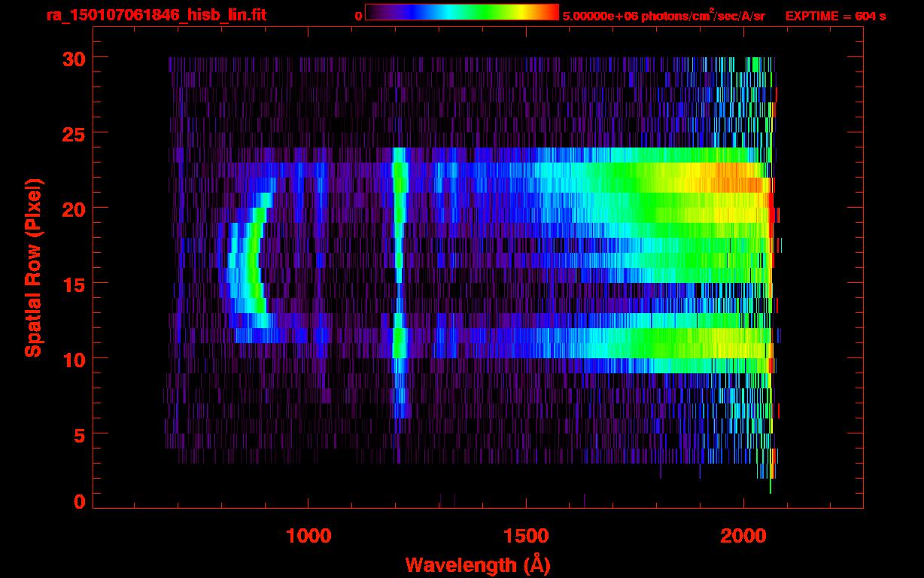Click the 5.00000e+06 photons color bar label
Image resolution: width=924 pixels, height=578 pixels.
coord(663,16)
